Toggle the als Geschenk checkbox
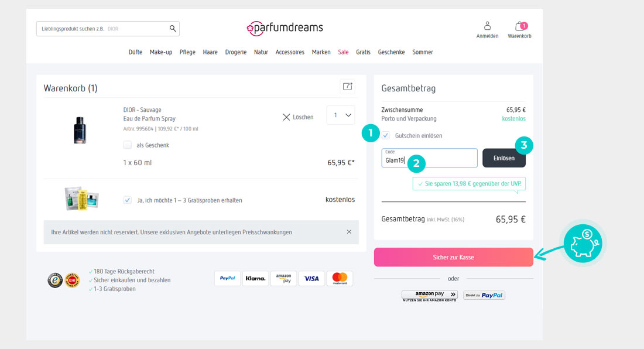The width and height of the screenshot is (644, 349). (128, 145)
